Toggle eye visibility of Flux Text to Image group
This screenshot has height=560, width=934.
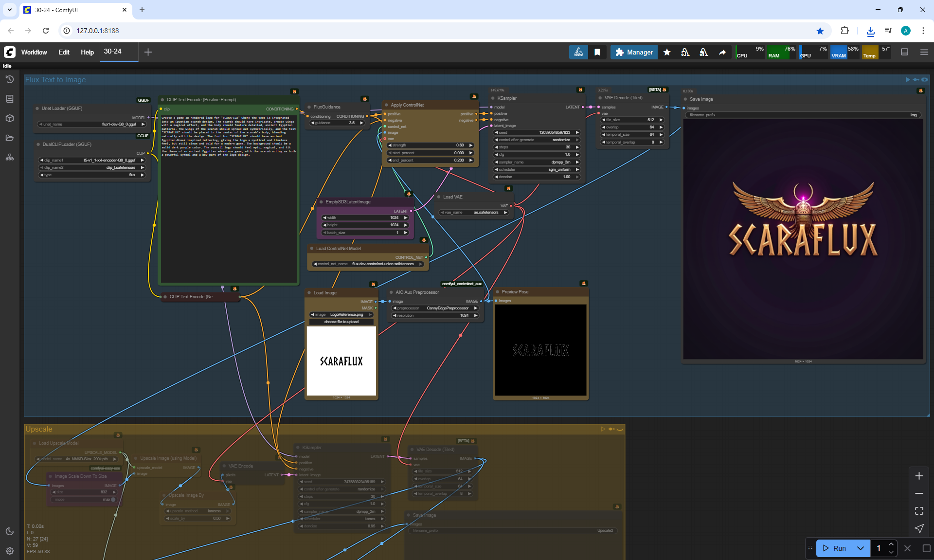coord(925,80)
